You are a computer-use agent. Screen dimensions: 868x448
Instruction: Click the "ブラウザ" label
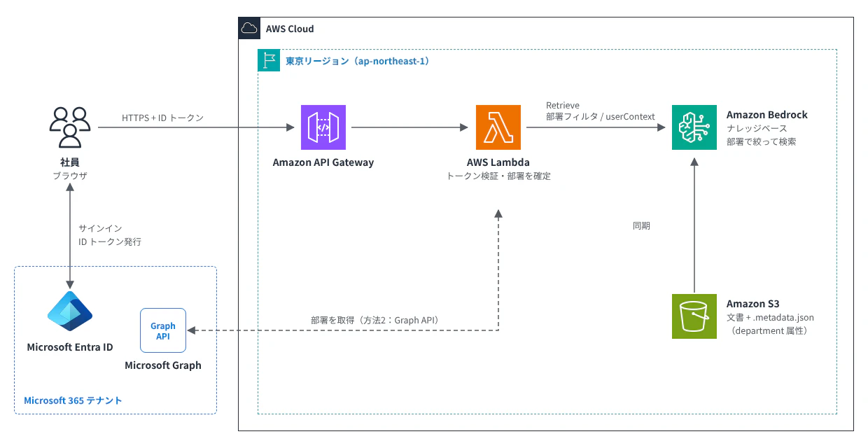click(x=70, y=176)
